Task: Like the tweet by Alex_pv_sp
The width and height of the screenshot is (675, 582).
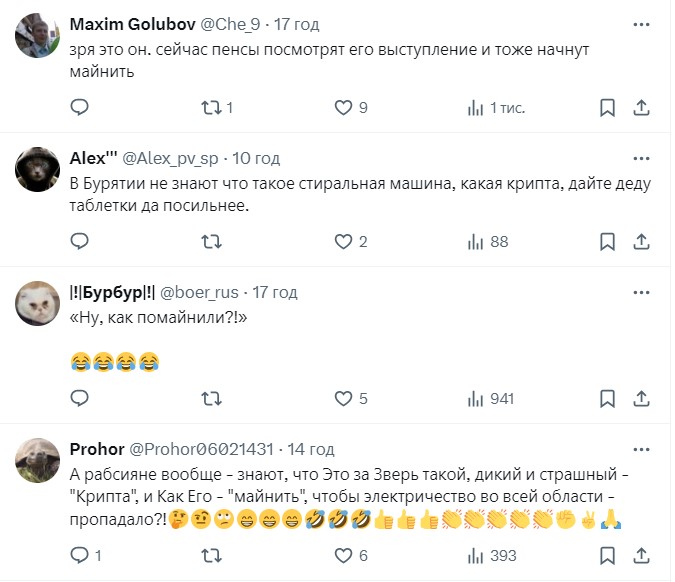Action: coord(343,241)
